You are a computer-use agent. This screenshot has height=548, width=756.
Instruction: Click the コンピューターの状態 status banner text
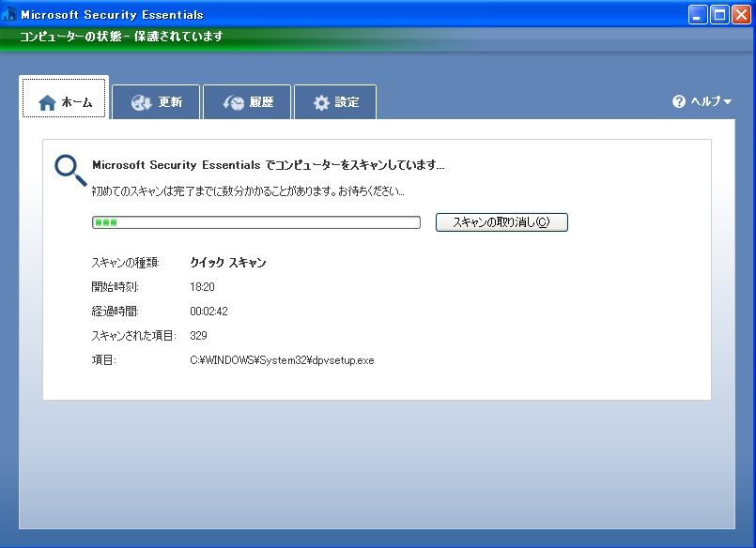[121, 37]
